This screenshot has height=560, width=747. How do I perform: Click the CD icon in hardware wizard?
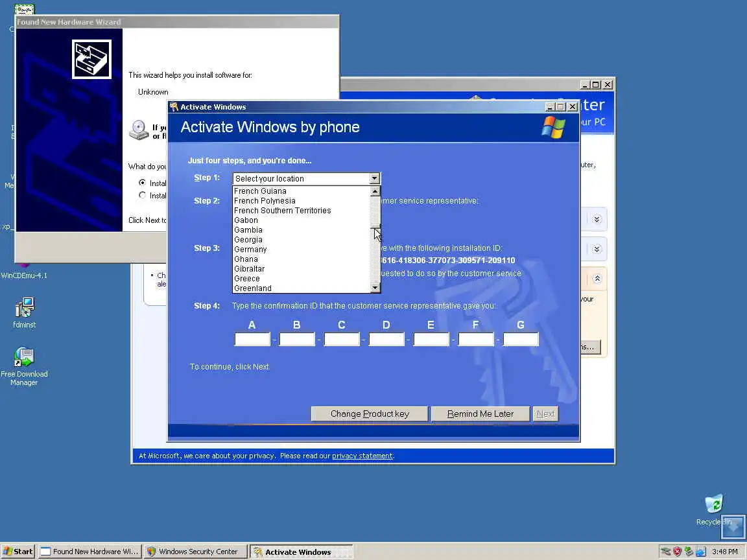click(x=139, y=130)
